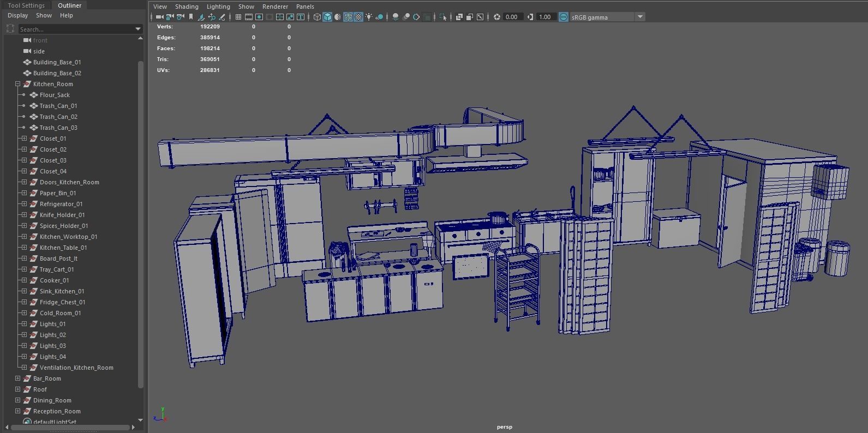Viewport: 868px width, 433px height.
Task: Click the Gamma reset icon
Action: pyautogui.click(x=530, y=17)
